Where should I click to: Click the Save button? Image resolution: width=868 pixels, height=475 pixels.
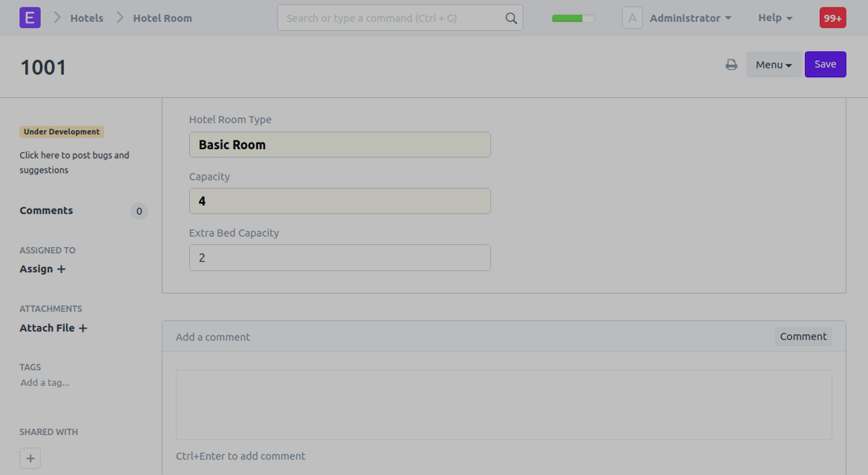pos(825,65)
